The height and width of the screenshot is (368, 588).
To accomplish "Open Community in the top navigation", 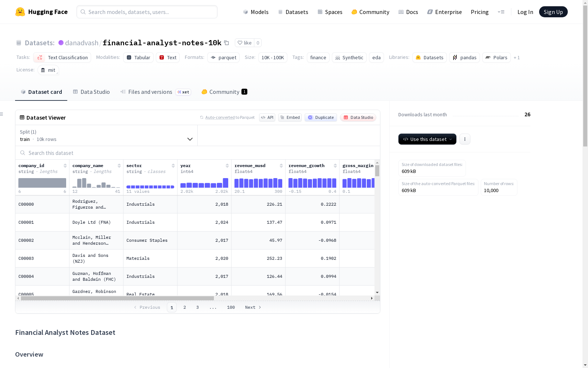I will click(x=370, y=12).
